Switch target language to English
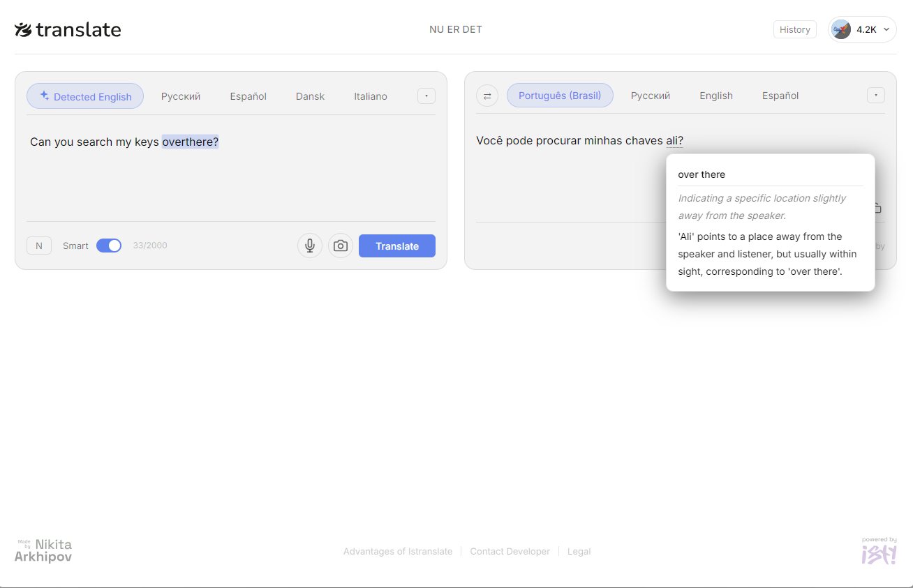 (x=716, y=96)
